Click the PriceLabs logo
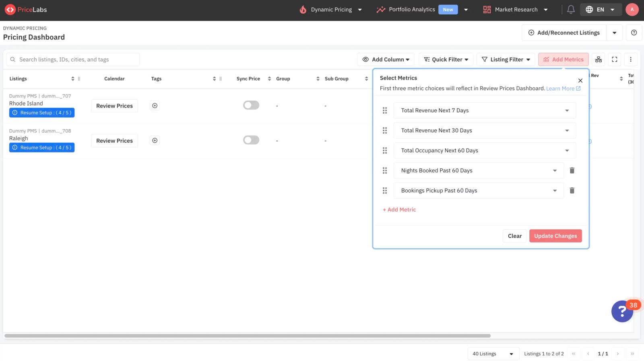 [26, 10]
